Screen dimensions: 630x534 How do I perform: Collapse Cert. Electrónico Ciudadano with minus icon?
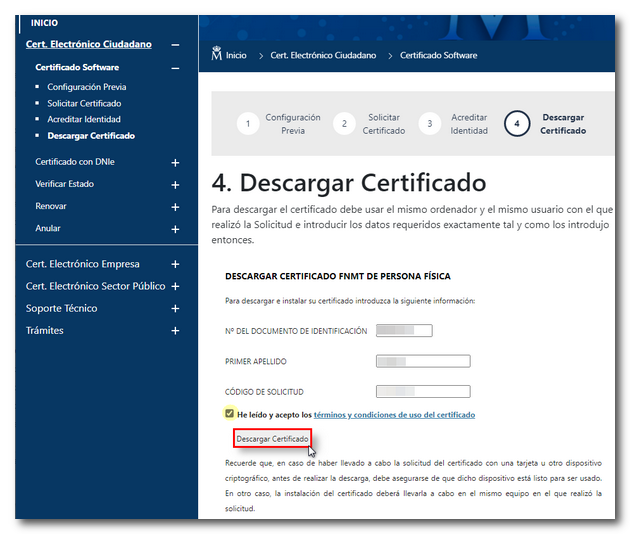[x=175, y=45]
